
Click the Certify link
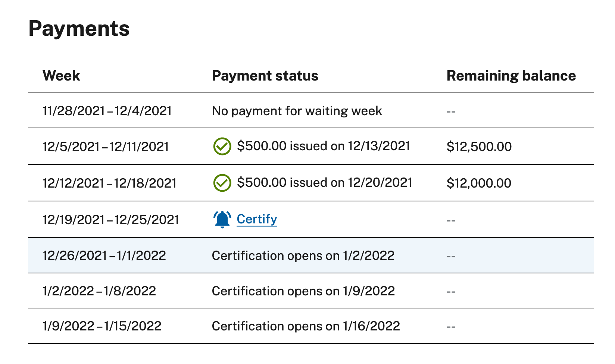point(257,219)
